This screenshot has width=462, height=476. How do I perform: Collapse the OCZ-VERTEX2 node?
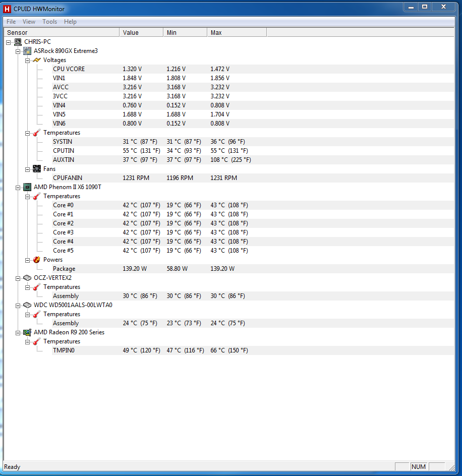coord(18,278)
